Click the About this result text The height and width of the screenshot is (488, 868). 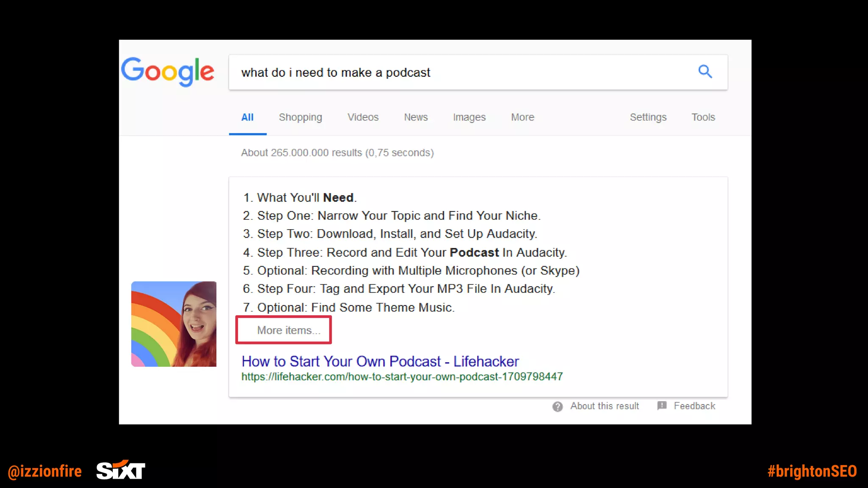[604, 406]
